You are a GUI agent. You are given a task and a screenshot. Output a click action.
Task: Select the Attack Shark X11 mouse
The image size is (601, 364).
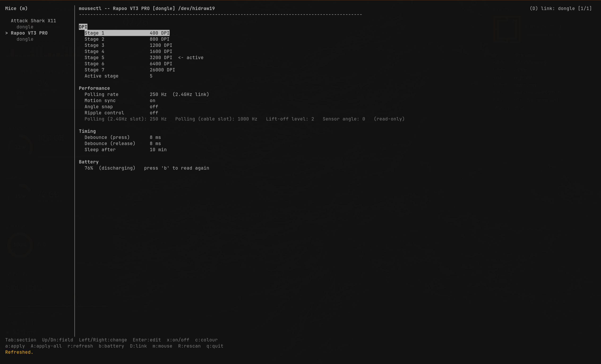[33, 21]
